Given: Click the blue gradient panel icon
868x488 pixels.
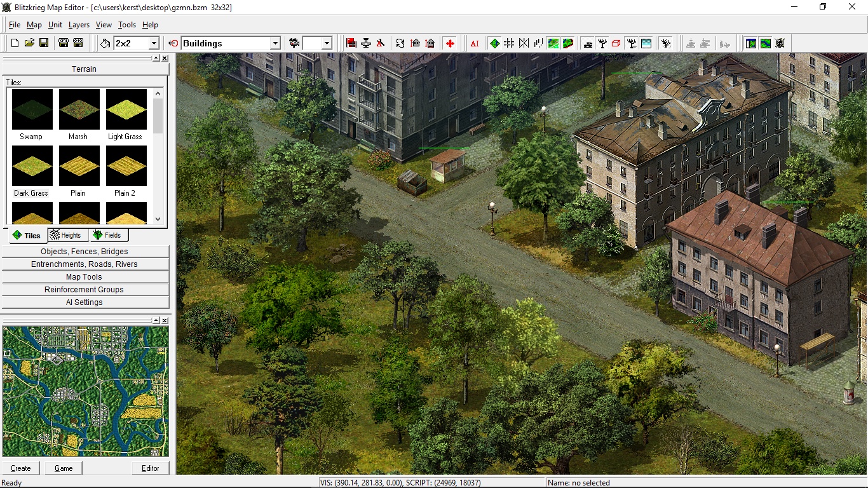Looking at the screenshot, I should (646, 43).
